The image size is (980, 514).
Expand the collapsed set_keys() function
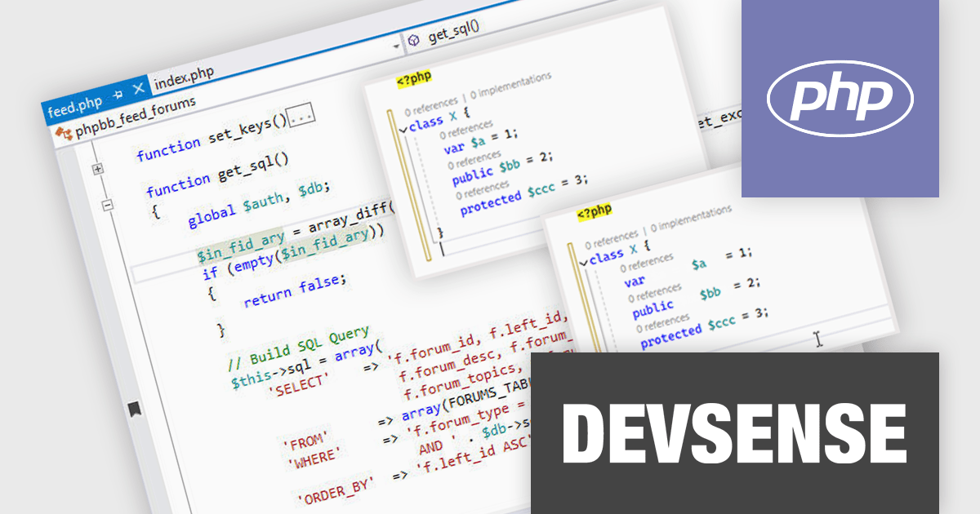(x=98, y=169)
